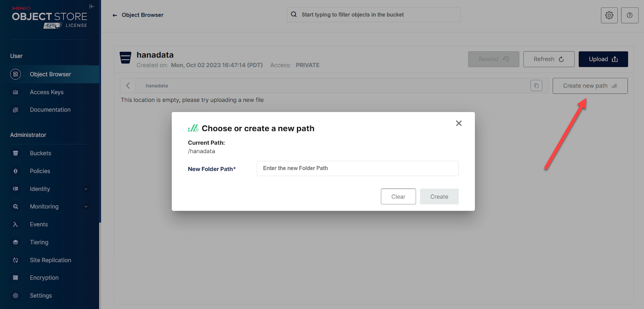Expand the Identity submenu
The width and height of the screenshot is (644, 309).
pos(86,189)
